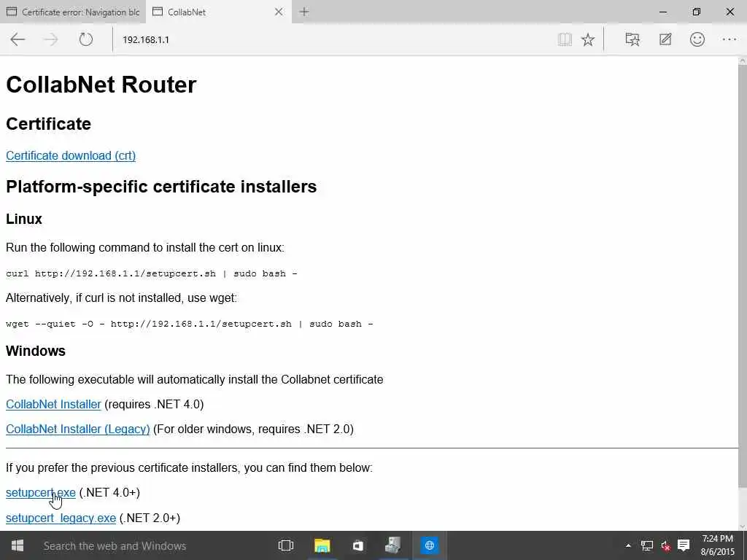
Task: Switch to the Edge browser taskbar icon
Action: point(429,545)
